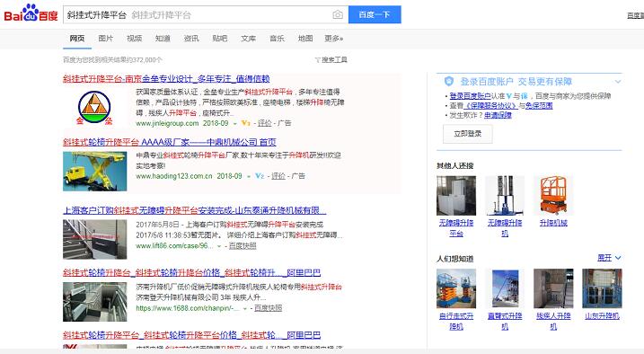The height and width of the screenshot is (354, 644).
Task: Open the 更多 tabs menu
Action: coord(334,39)
